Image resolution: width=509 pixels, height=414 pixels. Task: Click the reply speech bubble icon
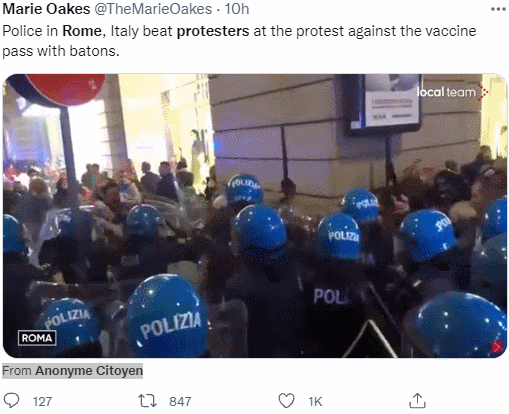[x=11, y=400]
